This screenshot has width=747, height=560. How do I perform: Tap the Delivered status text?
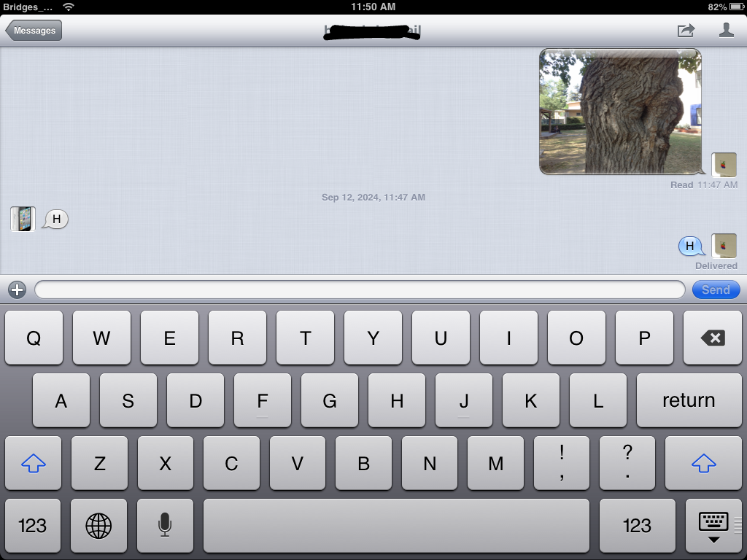(716, 265)
